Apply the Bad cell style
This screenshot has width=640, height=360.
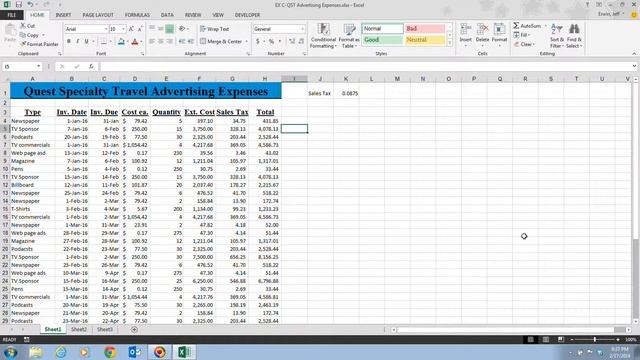pyautogui.click(x=425, y=29)
